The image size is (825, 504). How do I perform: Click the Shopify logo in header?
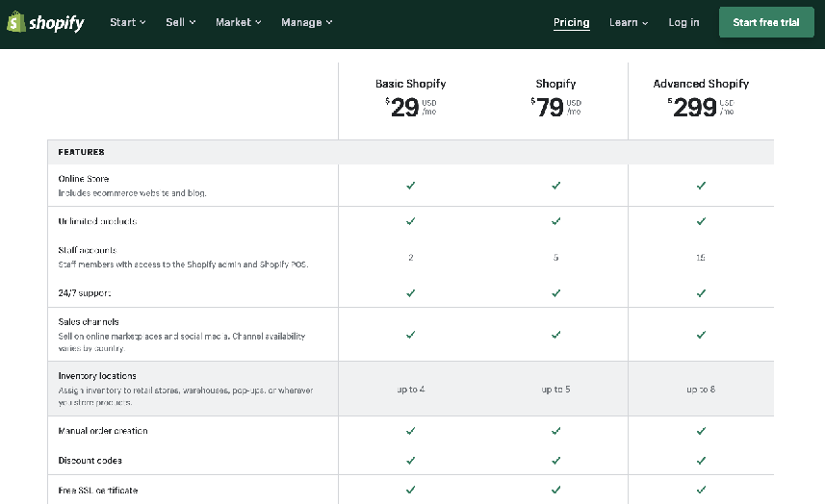click(45, 22)
